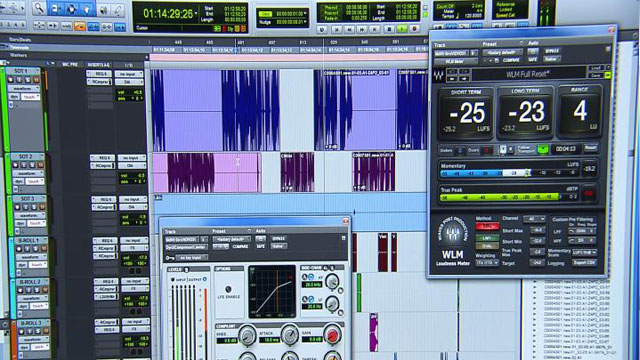The height and width of the screenshot is (360, 640).
Task: Click the Reset button on WLM meter
Action: [x=590, y=148]
